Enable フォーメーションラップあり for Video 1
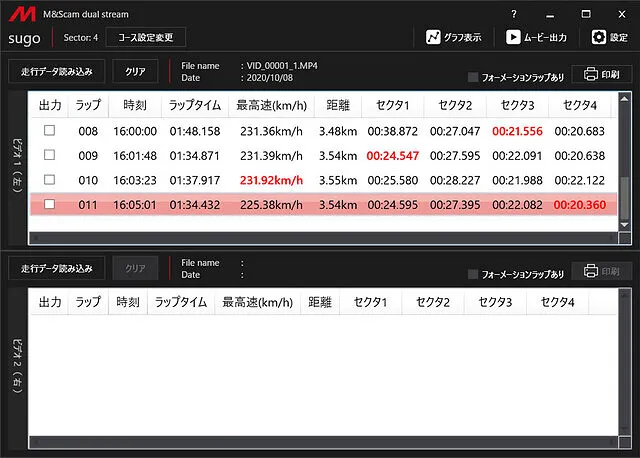 pos(473,77)
